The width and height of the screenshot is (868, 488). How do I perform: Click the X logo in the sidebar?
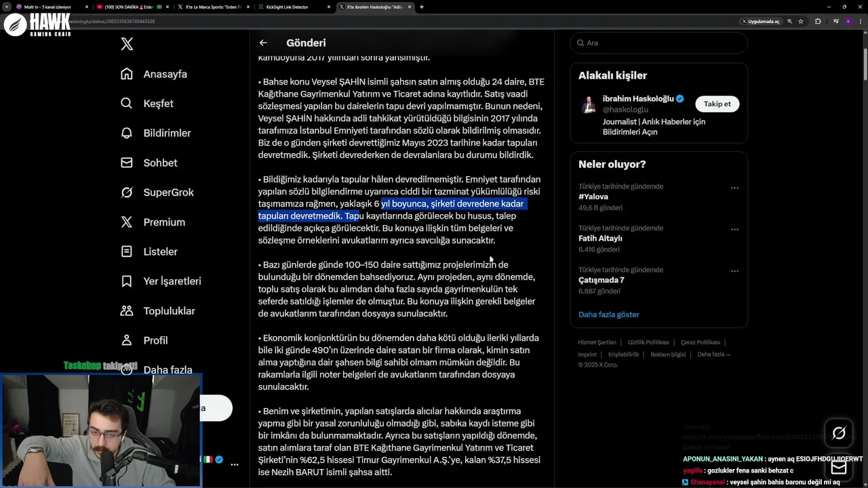point(127,44)
